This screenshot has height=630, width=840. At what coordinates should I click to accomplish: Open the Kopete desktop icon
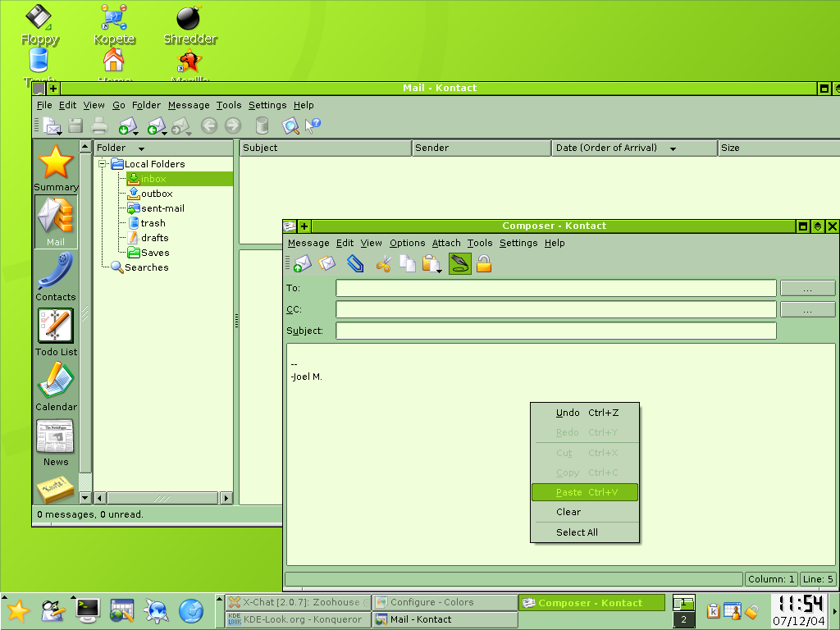[113, 25]
